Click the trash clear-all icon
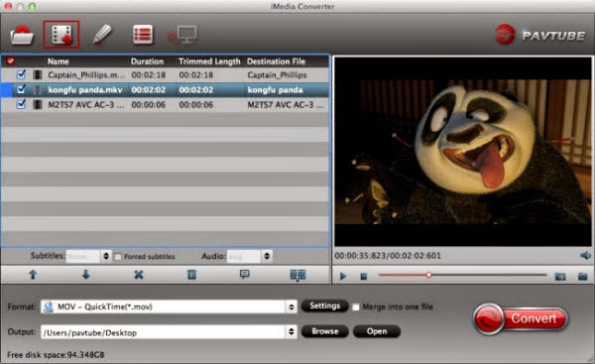Image resolution: width=595 pixels, height=364 pixels. (x=192, y=275)
